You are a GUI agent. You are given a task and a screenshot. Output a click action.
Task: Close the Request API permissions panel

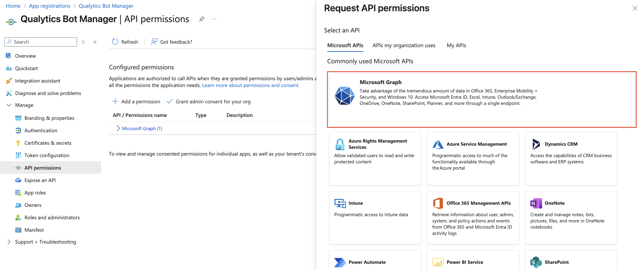635,8
